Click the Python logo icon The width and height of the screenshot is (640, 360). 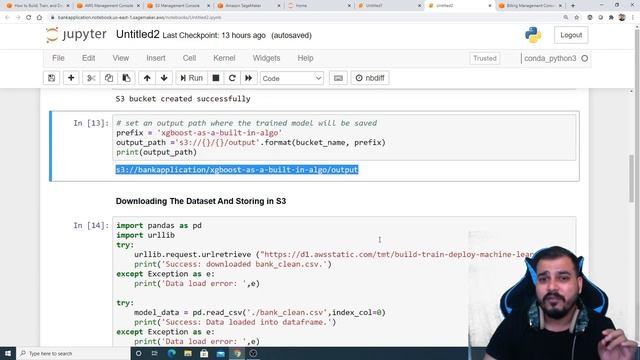tap(533, 35)
